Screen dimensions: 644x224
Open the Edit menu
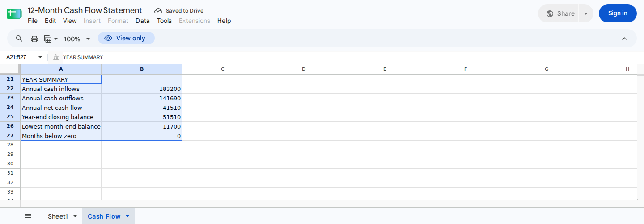50,21
